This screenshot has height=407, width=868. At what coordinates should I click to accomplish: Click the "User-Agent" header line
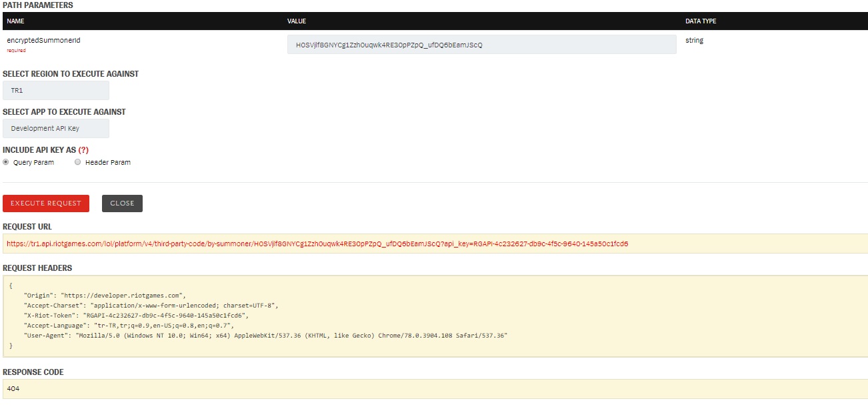pyautogui.click(x=265, y=335)
